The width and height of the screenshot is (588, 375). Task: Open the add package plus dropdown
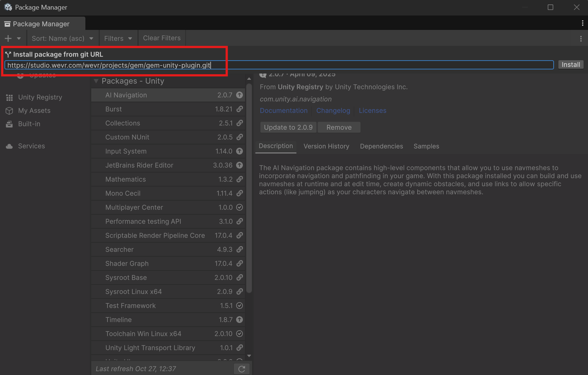[13, 38]
